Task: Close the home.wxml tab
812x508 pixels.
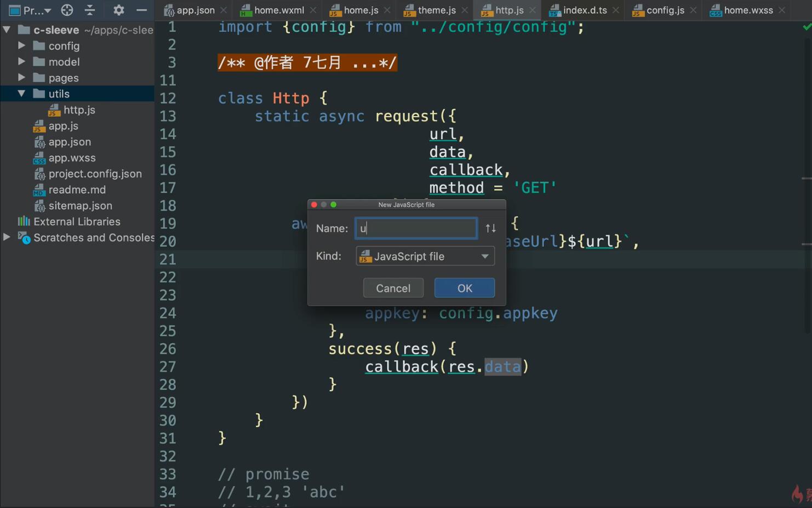Action: [313, 10]
